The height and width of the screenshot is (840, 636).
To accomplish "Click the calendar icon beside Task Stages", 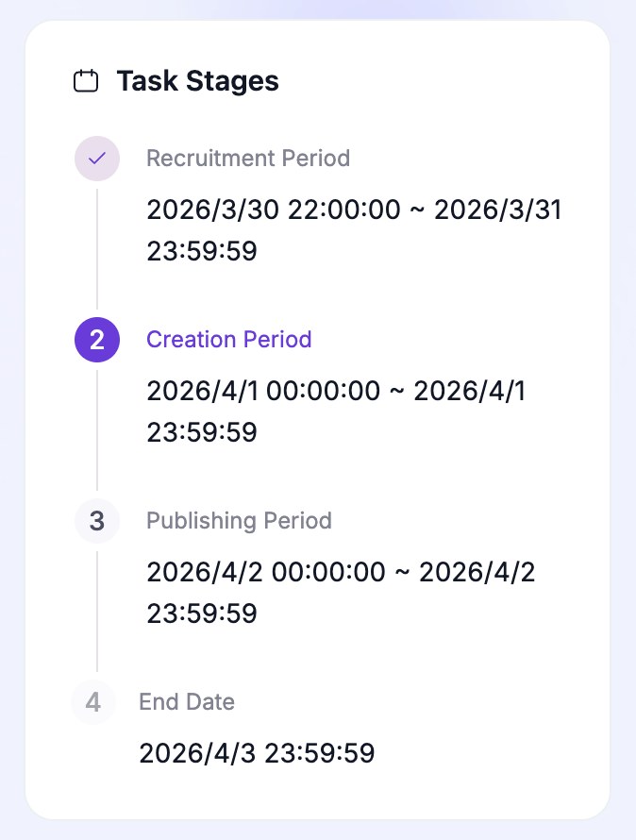I will pyautogui.click(x=86, y=81).
